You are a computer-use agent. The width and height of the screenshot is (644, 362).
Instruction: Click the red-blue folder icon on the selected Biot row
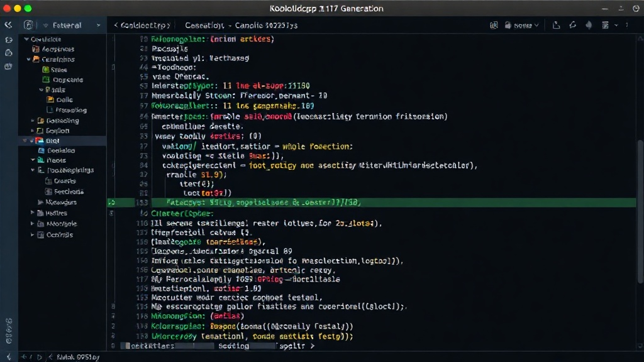(x=40, y=140)
